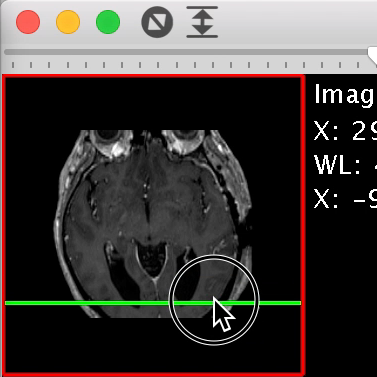Viewport: 377px width, 377px height.
Task: Click the slider thumb at the right end
Action: point(373,55)
